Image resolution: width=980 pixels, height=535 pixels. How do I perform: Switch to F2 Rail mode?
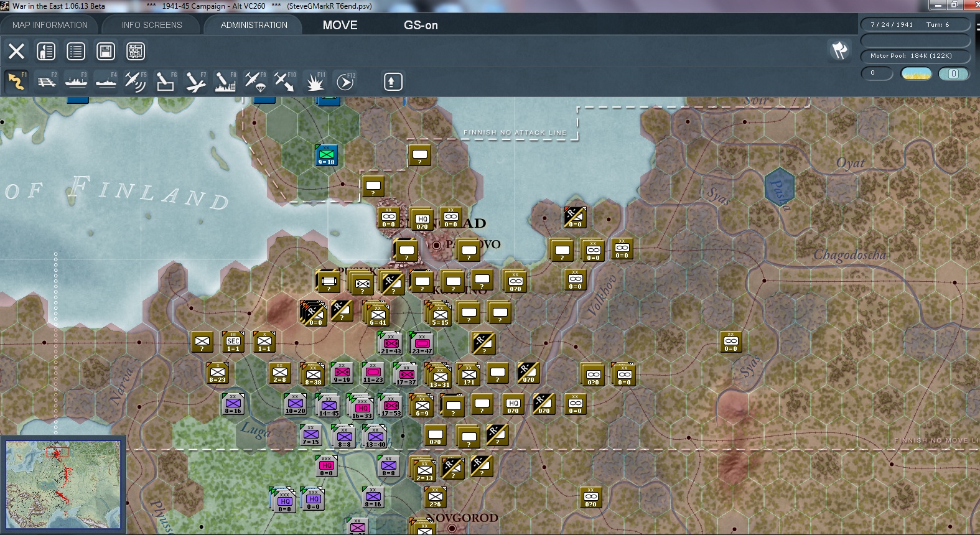coord(47,81)
